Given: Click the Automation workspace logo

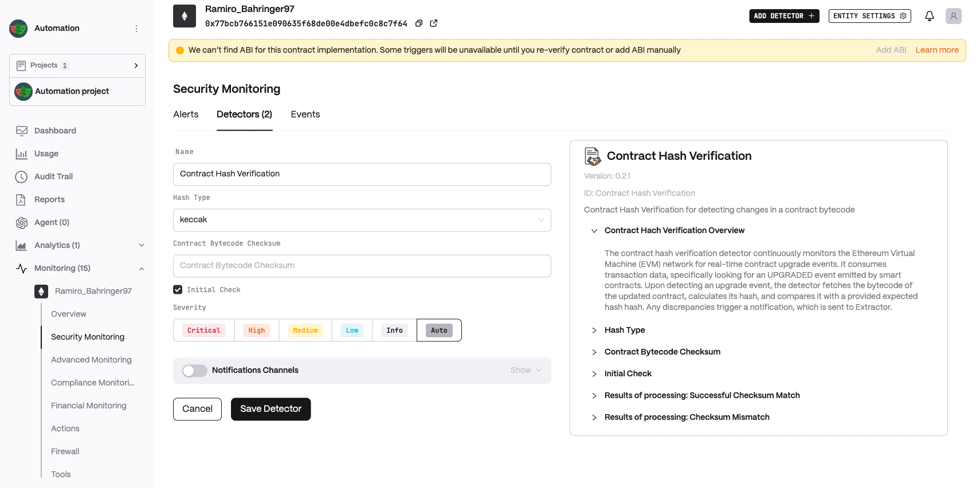Looking at the screenshot, I should pyautogui.click(x=18, y=28).
